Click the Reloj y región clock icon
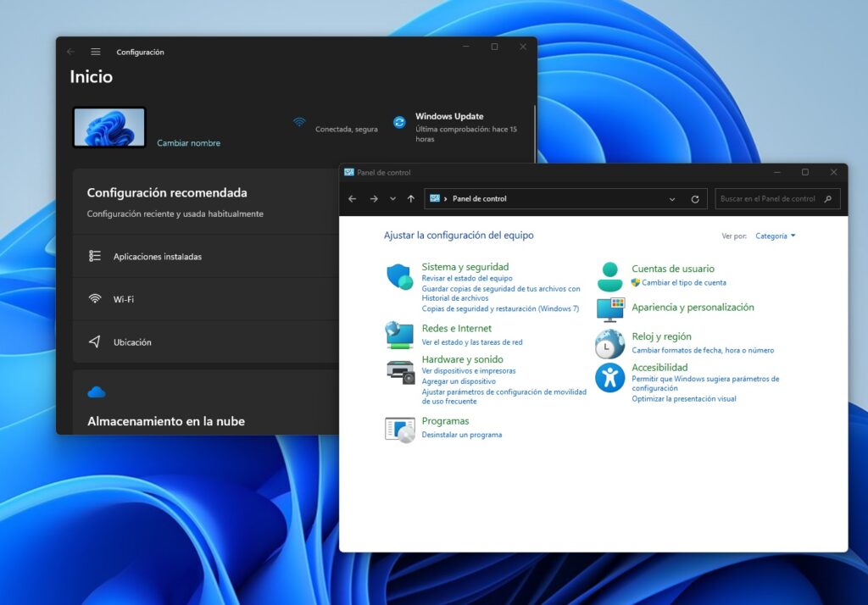This screenshot has height=605, width=868. [609, 342]
